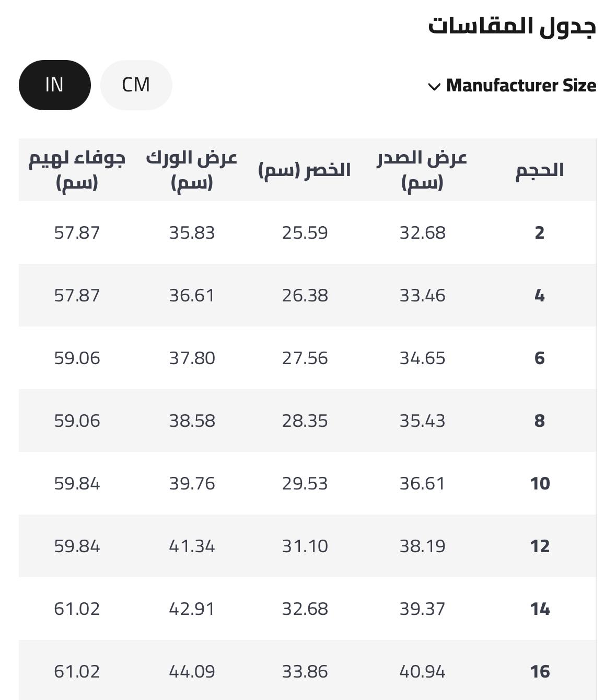
Task: Open the Manufacturer Size dropdown
Action: click(520, 86)
